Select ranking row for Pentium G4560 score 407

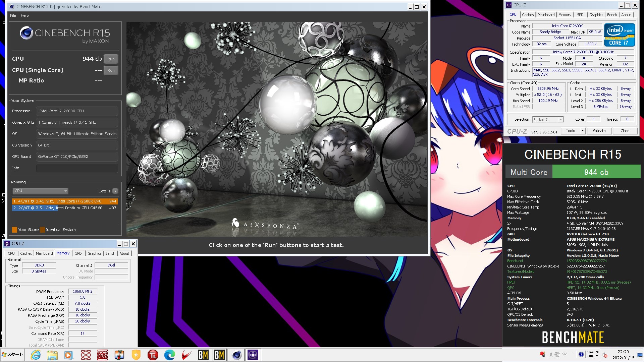tap(65, 208)
